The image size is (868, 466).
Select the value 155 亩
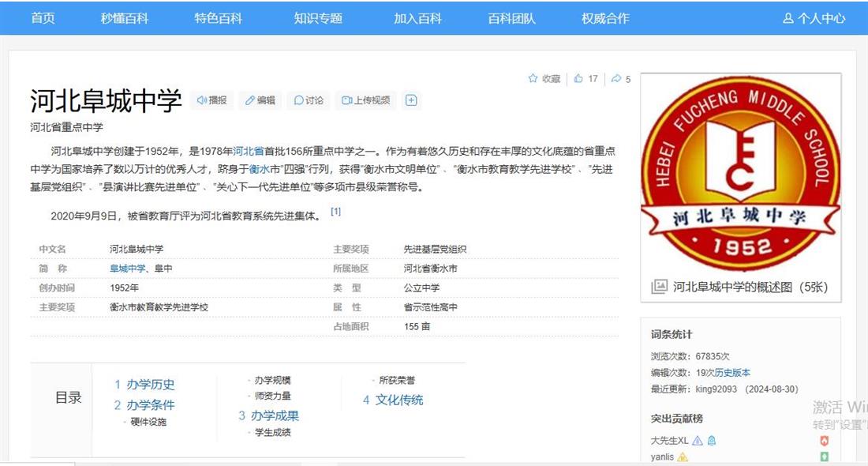[x=417, y=327]
